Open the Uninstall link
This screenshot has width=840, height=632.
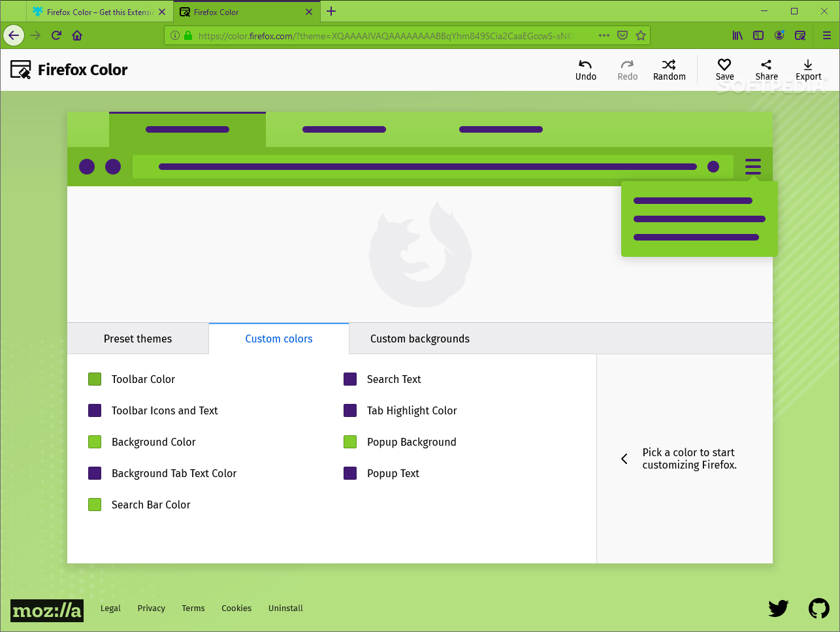[x=285, y=608]
